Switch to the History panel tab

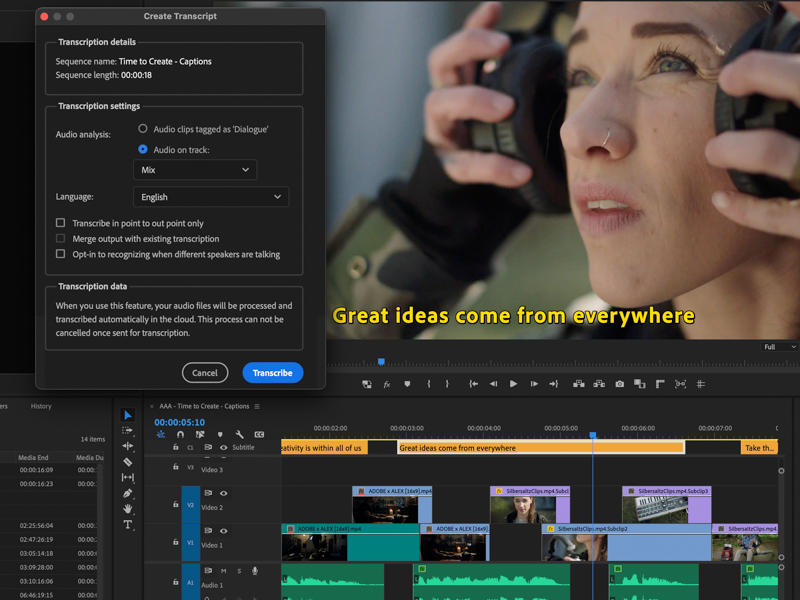[41, 406]
